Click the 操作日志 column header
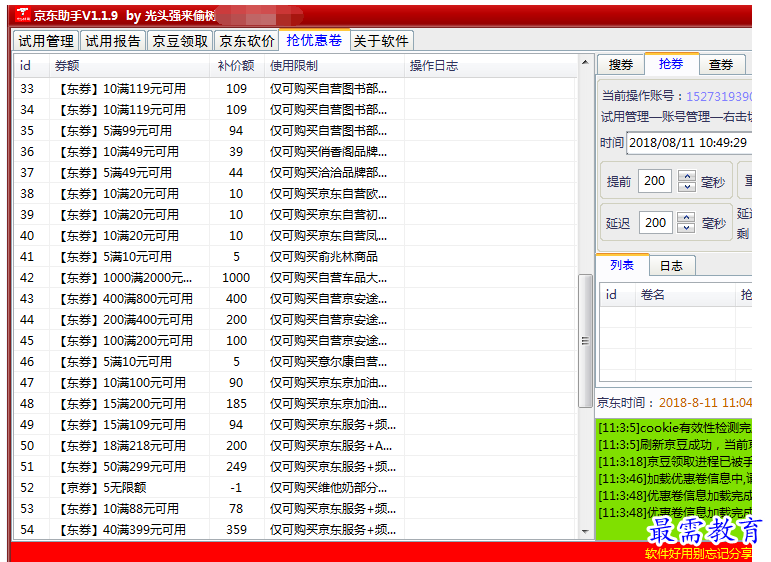 pos(490,66)
